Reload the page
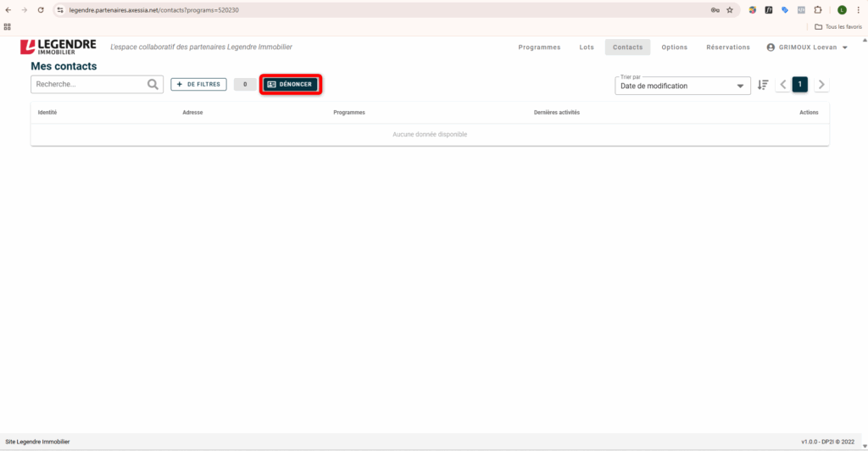868x451 pixels. click(40, 9)
